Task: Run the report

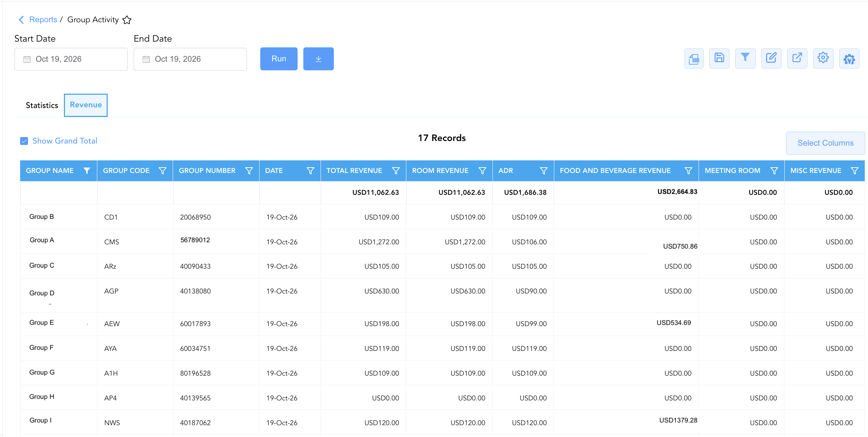Action: click(279, 59)
